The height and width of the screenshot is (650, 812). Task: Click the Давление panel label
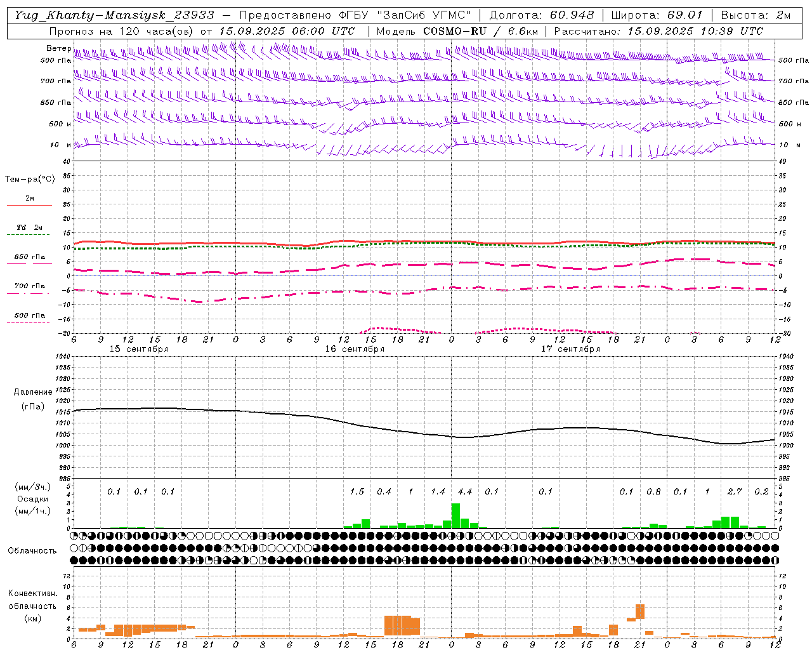point(32,392)
